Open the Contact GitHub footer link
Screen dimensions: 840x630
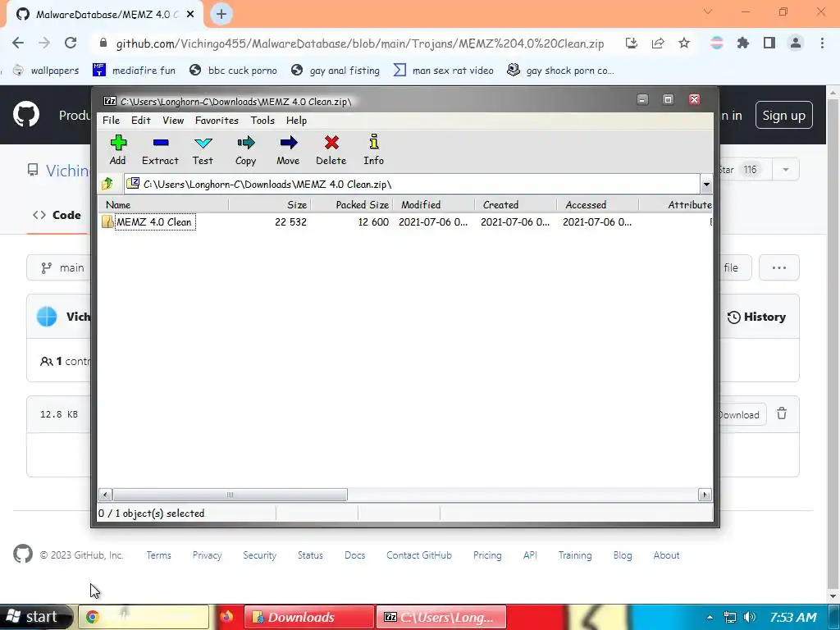click(x=419, y=555)
